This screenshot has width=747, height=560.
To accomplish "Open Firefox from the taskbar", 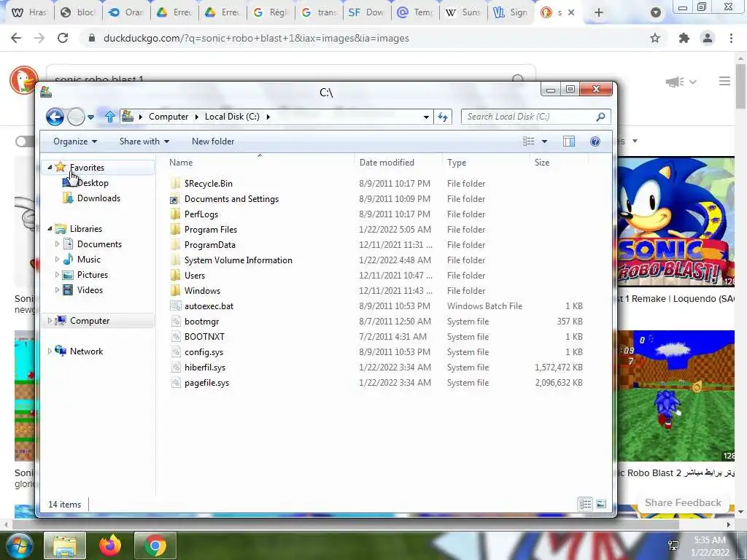I will pyautogui.click(x=110, y=545).
